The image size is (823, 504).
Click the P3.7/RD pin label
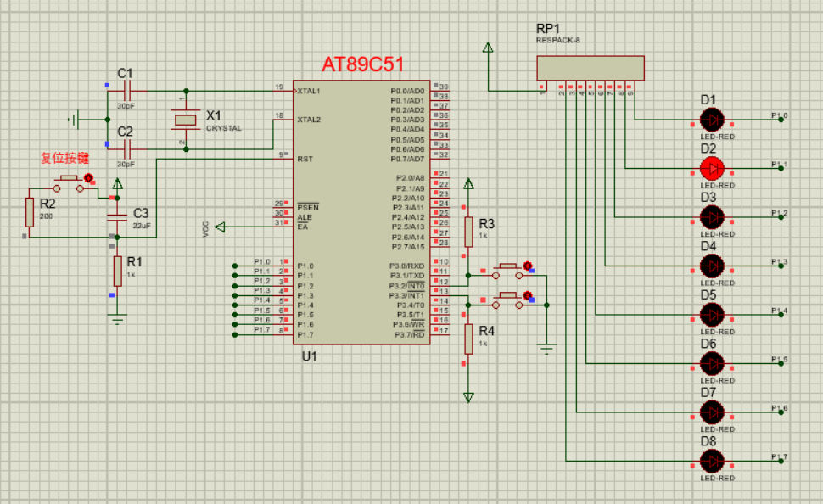(410, 335)
